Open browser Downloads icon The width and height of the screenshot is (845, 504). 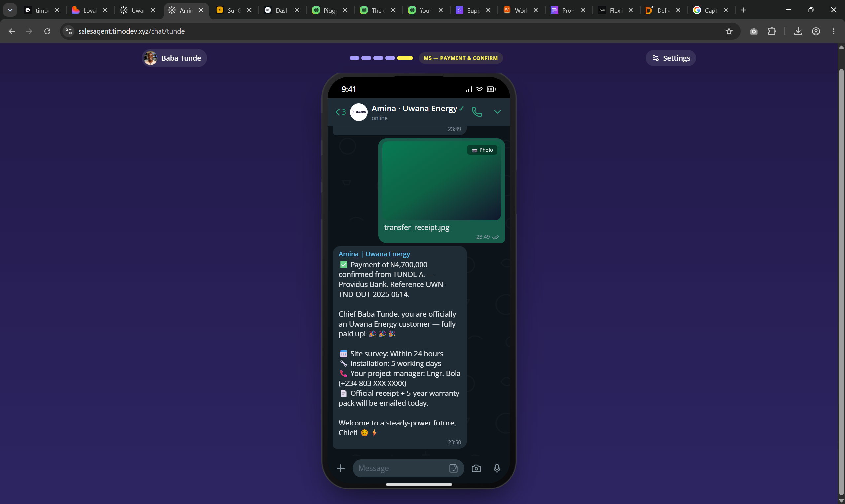pos(798,31)
